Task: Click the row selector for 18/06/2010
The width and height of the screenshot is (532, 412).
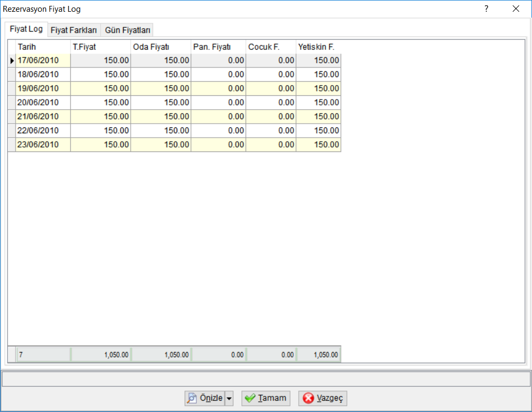Action: 12,74
